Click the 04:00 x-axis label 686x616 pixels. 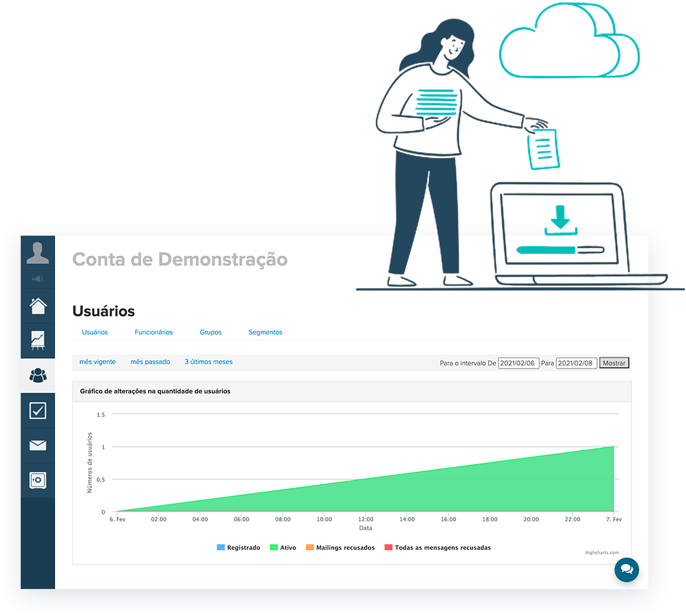[200, 519]
